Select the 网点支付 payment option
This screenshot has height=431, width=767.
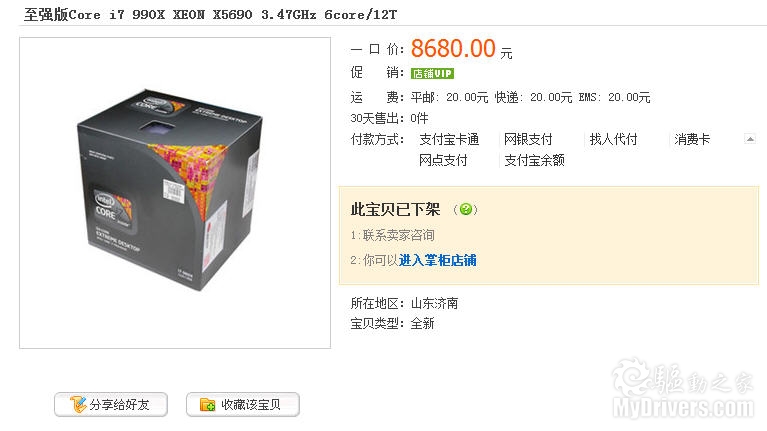[443, 160]
